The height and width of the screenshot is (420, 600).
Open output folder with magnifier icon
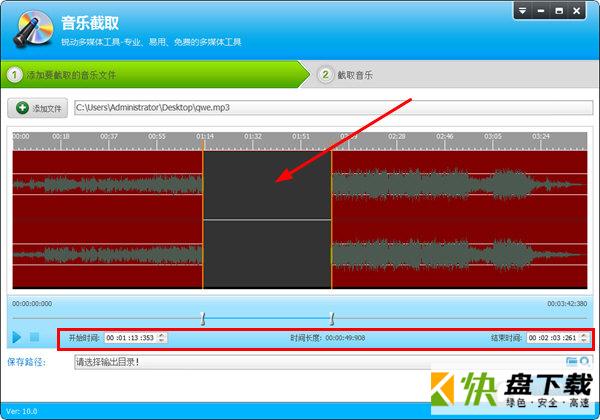[584, 361]
